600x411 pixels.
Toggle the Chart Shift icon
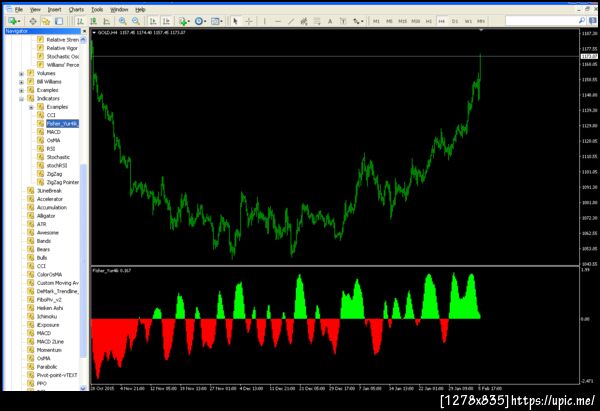pyautogui.click(x=166, y=21)
